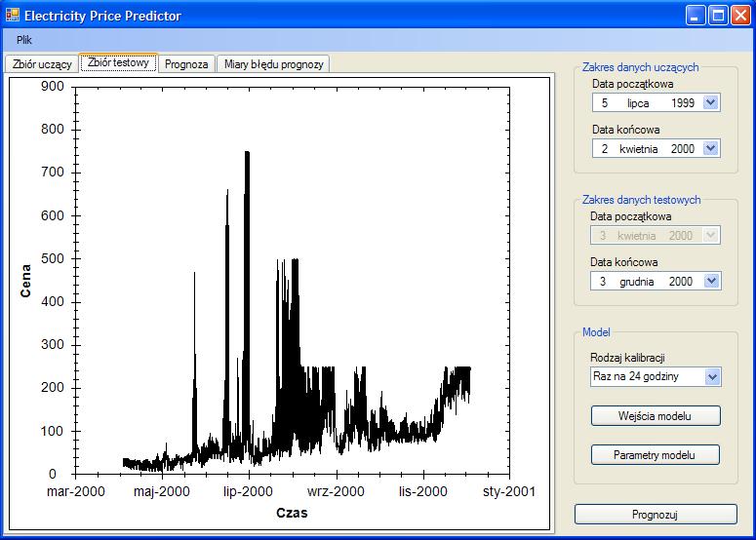Select the Zbiór testowy tab
756x540 pixels.
pos(119,62)
